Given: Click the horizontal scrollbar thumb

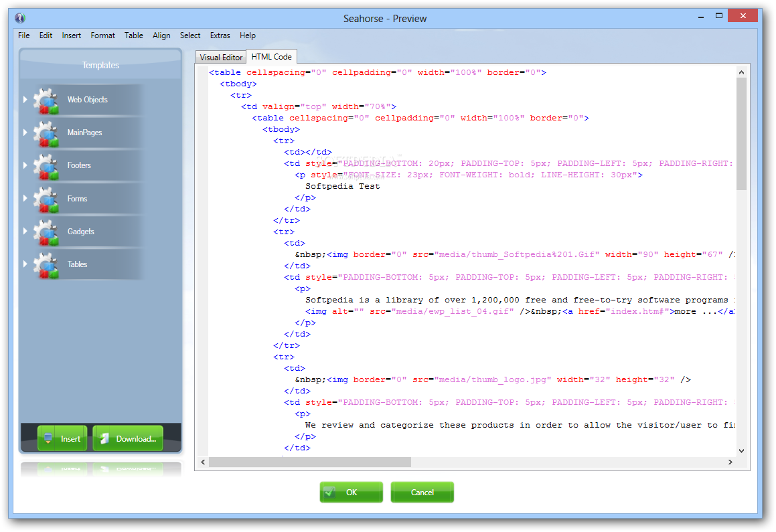Looking at the screenshot, I should (310, 462).
